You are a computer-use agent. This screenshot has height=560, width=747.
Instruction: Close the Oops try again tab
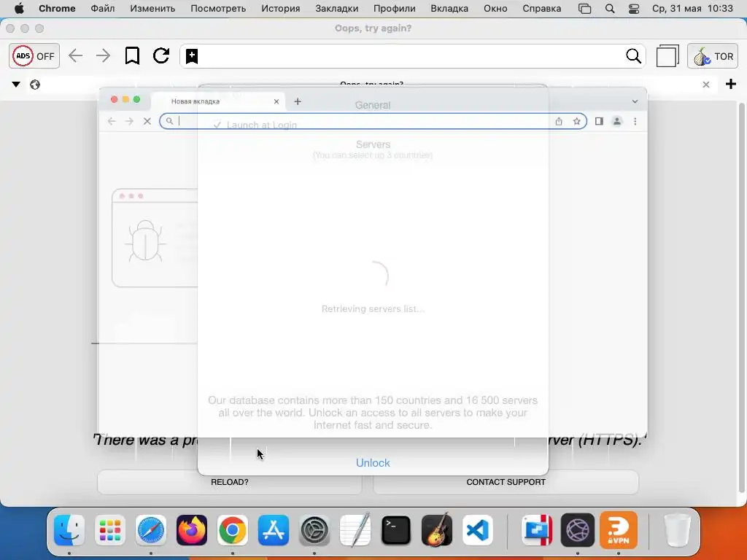[706, 85]
